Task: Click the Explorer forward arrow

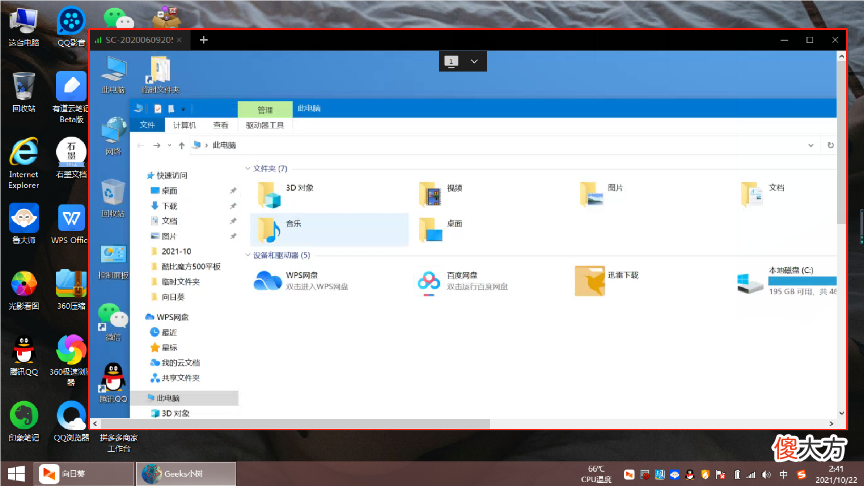Action: 156,145
